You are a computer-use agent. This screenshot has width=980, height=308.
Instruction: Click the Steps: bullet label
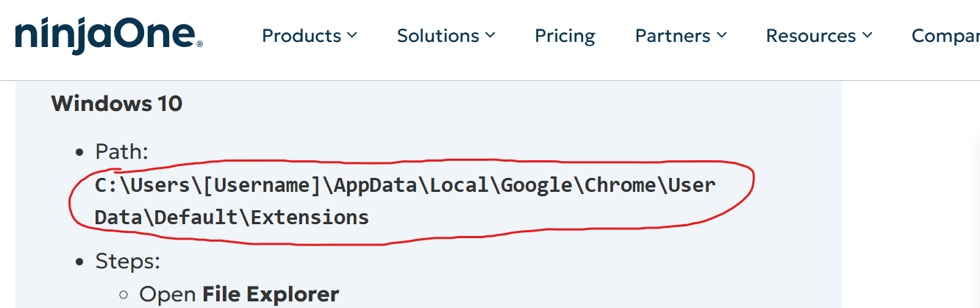click(128, 261)
